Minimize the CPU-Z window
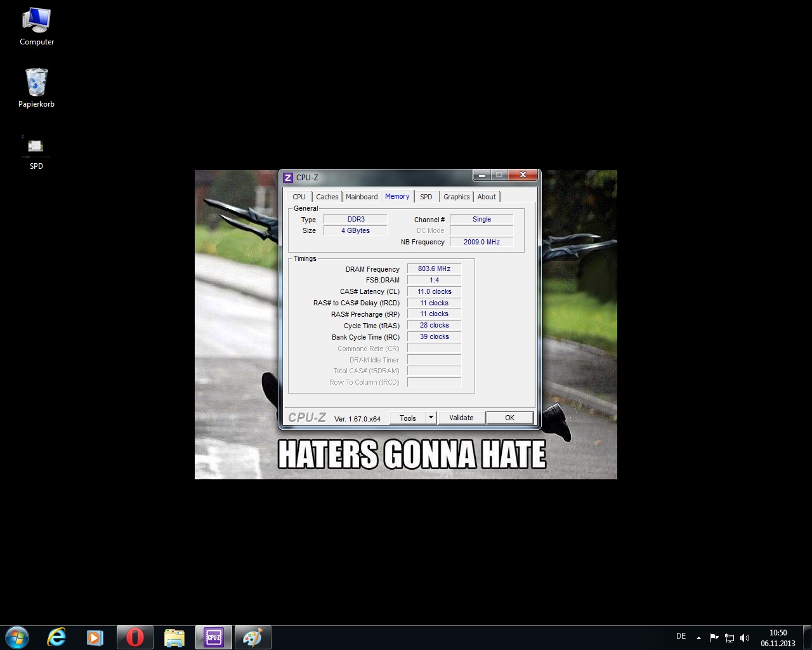This screenshot has height=650, width=812. click(x=483, y=175)
